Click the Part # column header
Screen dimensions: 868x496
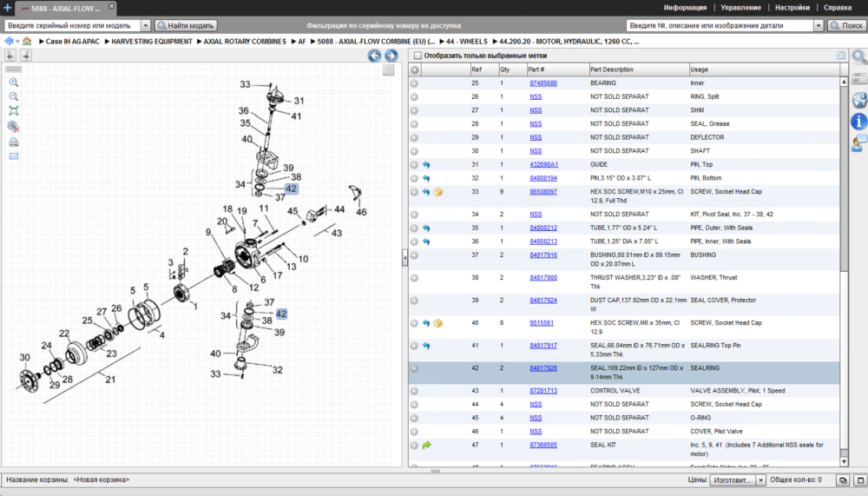[x=557, y=69]
